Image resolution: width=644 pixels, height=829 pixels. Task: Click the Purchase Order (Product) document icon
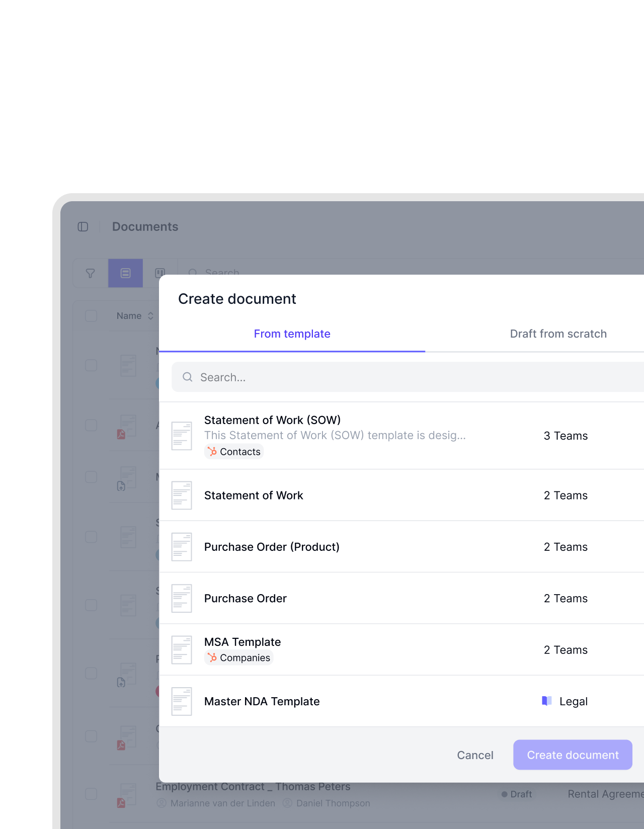point(182,547)
